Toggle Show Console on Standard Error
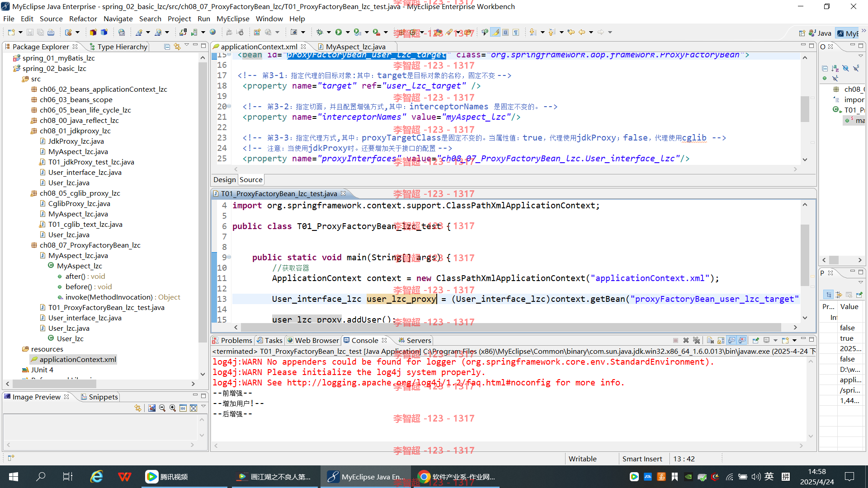 (x=742, y=340)
